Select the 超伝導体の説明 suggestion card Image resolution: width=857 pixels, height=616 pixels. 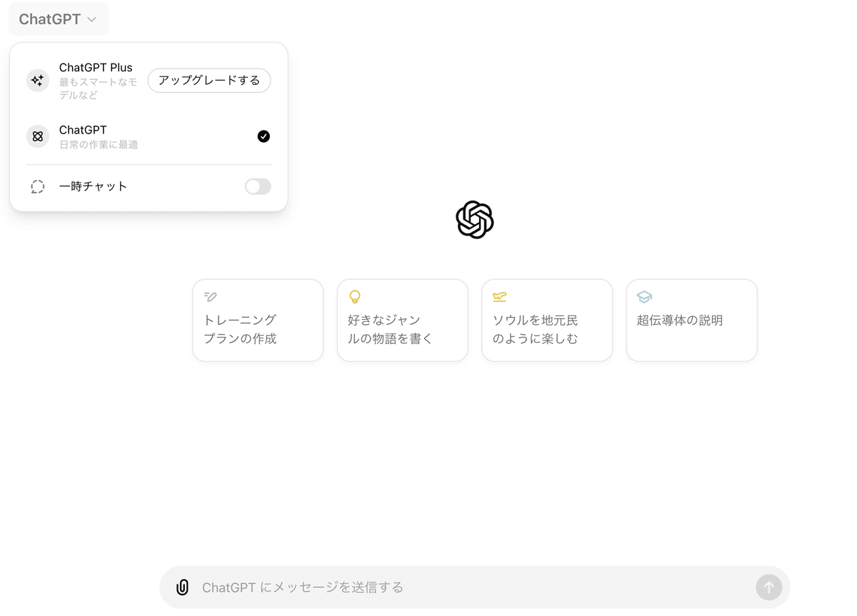click(691, 320)
